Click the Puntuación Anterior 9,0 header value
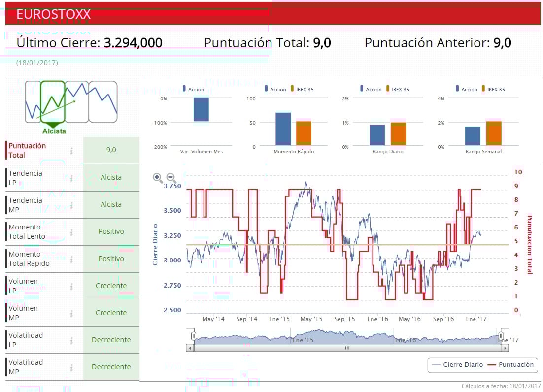Screen dimensions: 543x392 click(502, 43)
